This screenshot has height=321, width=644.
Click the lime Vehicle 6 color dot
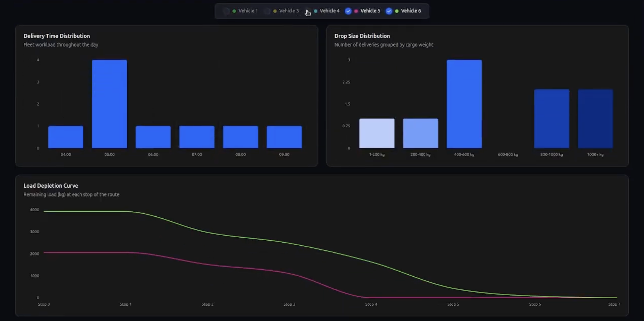coord(397,11)
